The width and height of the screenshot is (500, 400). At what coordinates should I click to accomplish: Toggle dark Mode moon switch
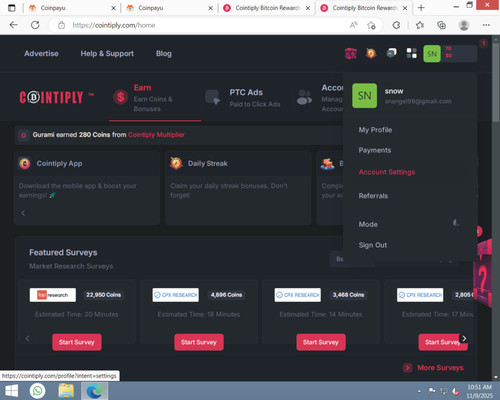(456, 223)
